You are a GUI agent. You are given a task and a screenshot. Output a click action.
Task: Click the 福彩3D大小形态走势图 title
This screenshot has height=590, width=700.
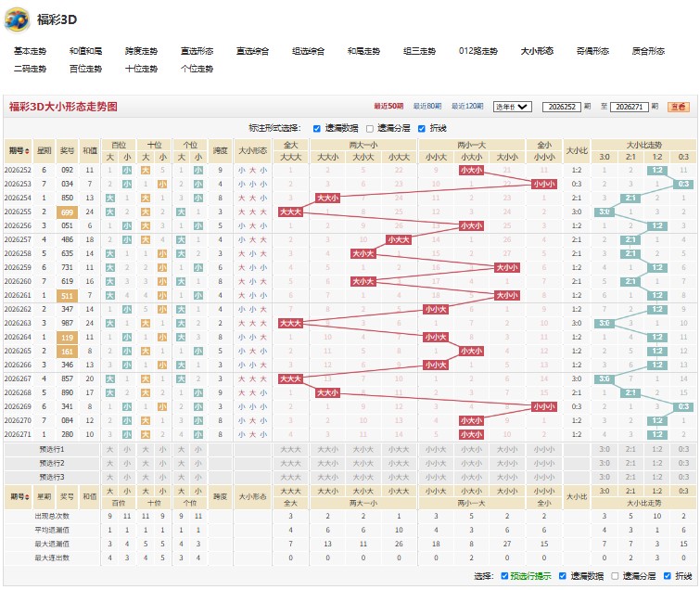tap(63, 107)
